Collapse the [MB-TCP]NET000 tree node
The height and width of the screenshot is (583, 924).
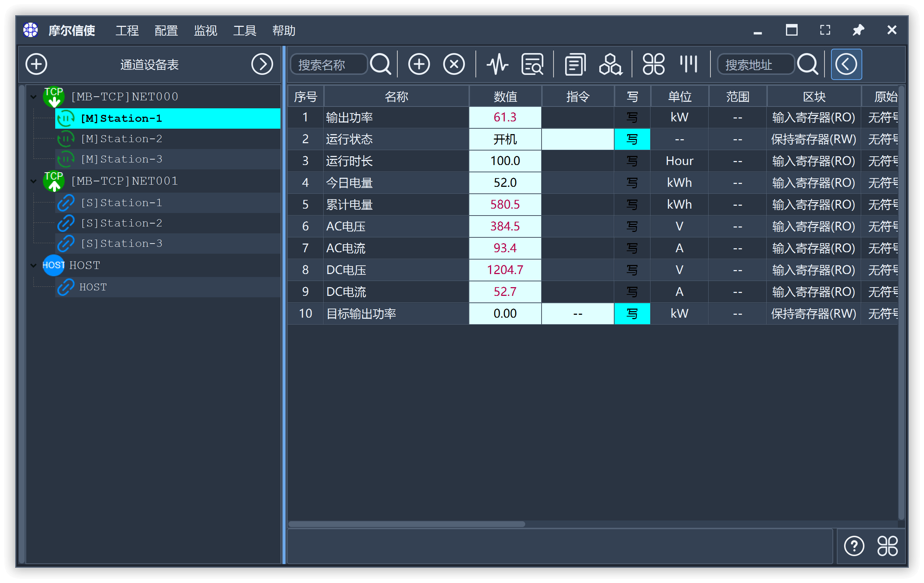(34, 96)
